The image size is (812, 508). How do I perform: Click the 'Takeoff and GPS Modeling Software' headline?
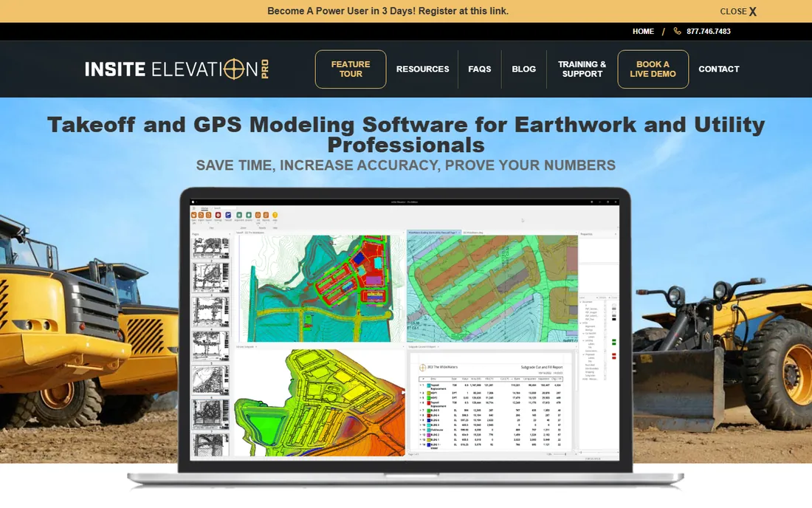pos(406,134)
